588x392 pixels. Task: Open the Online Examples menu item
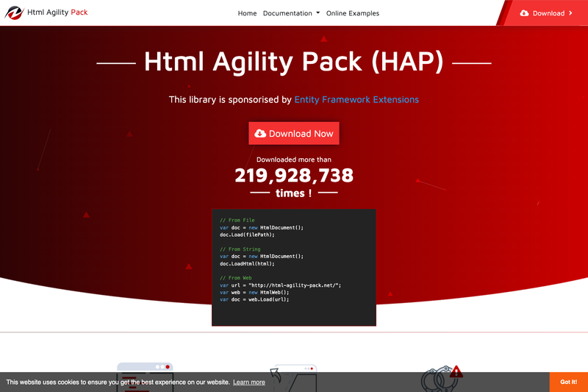click(x=353, y=13)
